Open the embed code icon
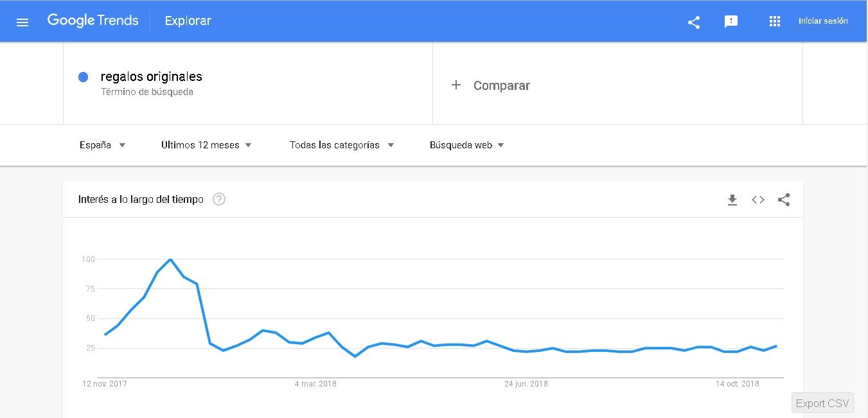This screenshot has height=418, width=868. tap(758, 200)
